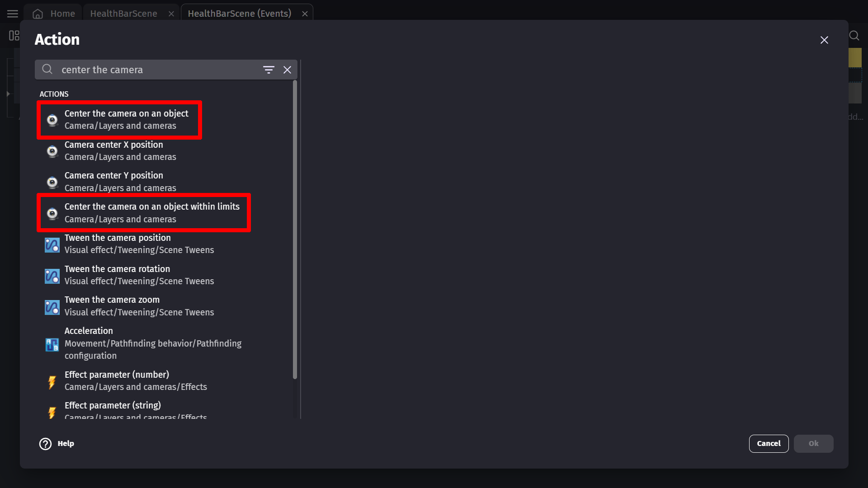
Task: Click the filter icon in search bar
Action: click(x=269, y=70)
